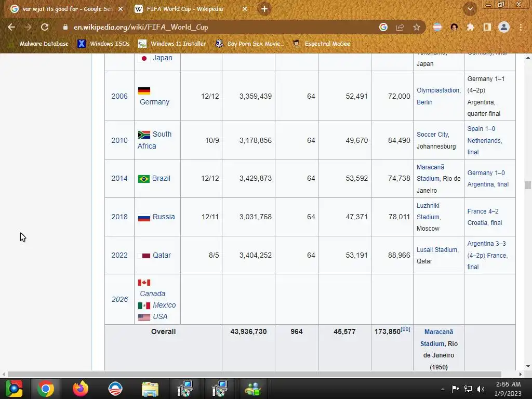Open the 2018 World Cup link

coord(119,217)
